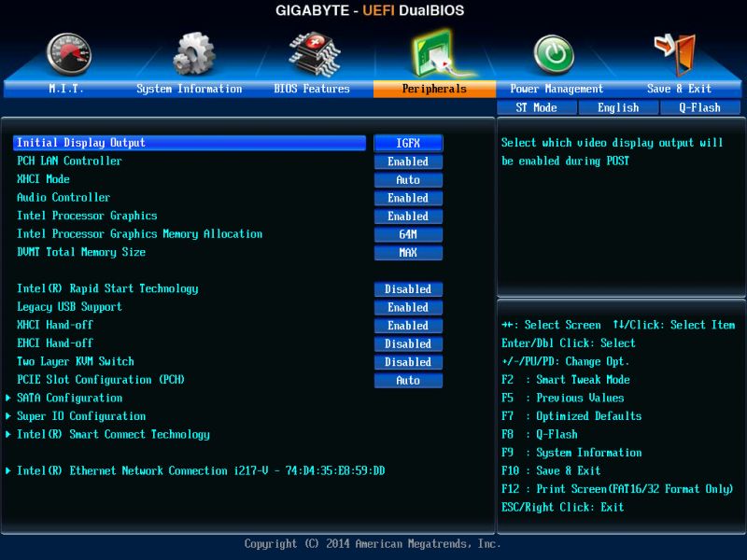The image size is (747, 560).
Task: Expand Intel Smart Connect Technology submenu
Action: (113, 434)
